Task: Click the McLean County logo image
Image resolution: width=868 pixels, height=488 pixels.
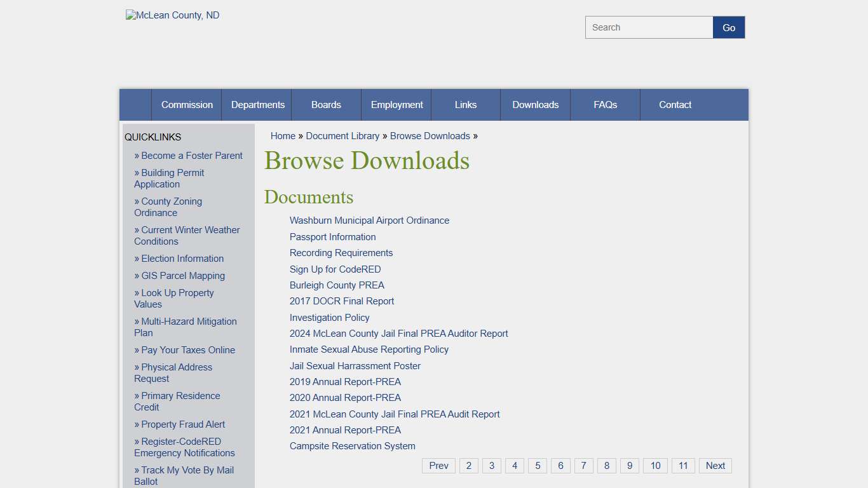Action: click(172, 15)
